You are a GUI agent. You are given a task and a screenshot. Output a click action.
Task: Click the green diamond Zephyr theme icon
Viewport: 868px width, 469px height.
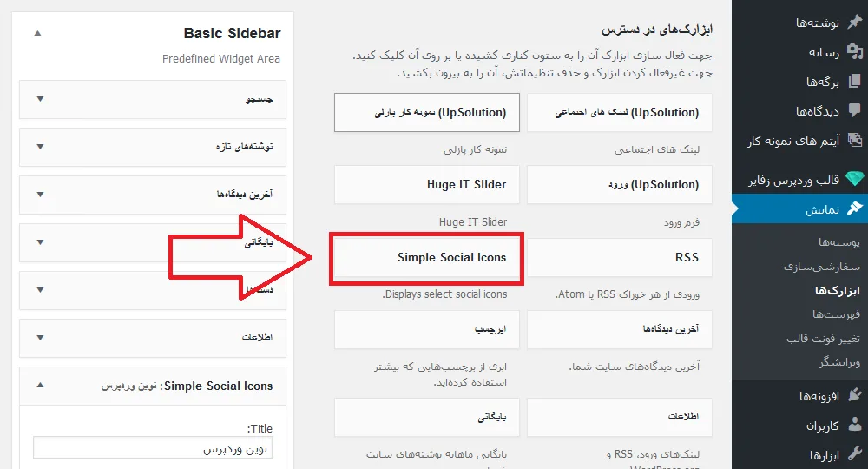coord(855,179)
